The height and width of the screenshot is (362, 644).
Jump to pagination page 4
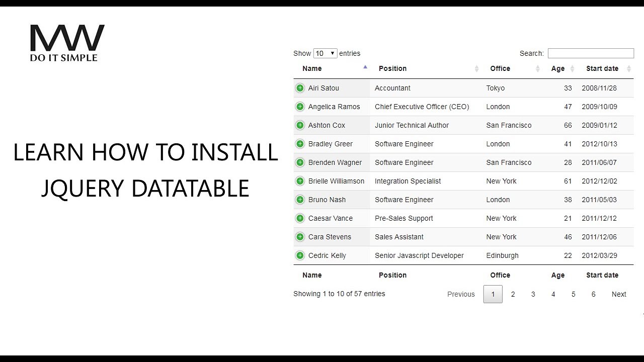click(x=553, y=294)
